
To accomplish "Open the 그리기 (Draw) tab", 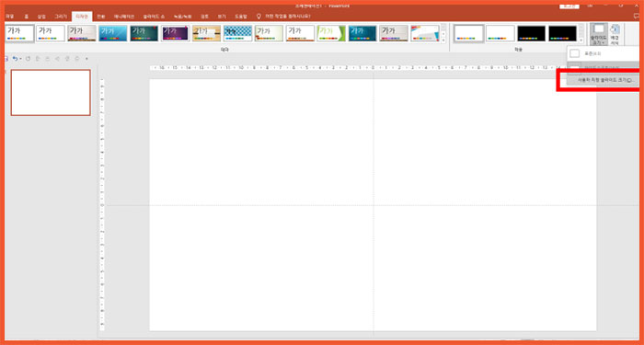I will (61, 17).
